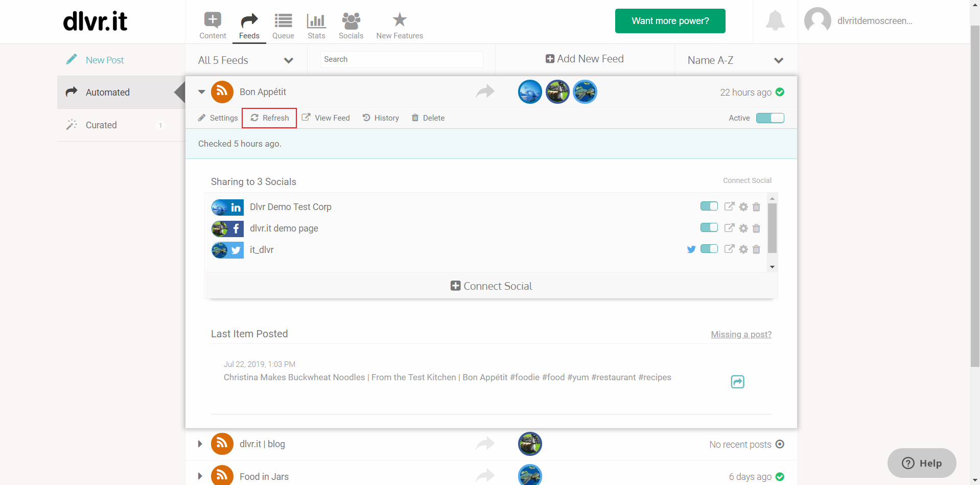Switch to the Content tab
The width and height of the screenshot is (980, 485).
[x=213, y=26]
